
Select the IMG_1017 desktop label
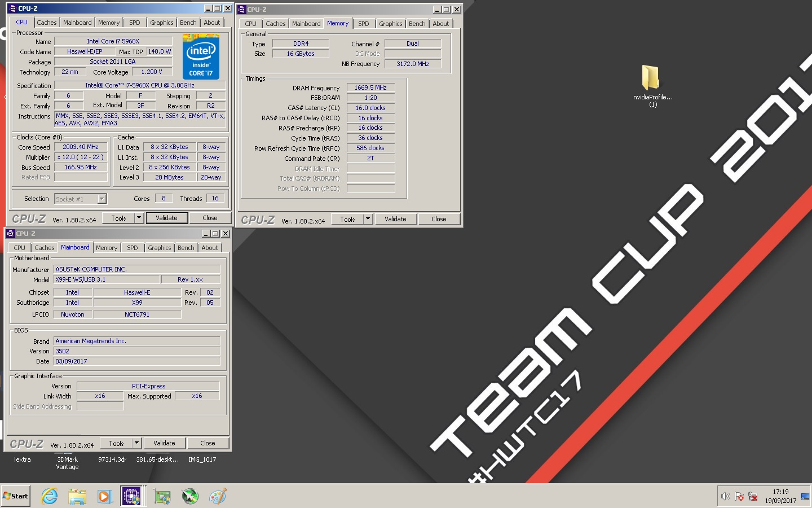(202, 459)
